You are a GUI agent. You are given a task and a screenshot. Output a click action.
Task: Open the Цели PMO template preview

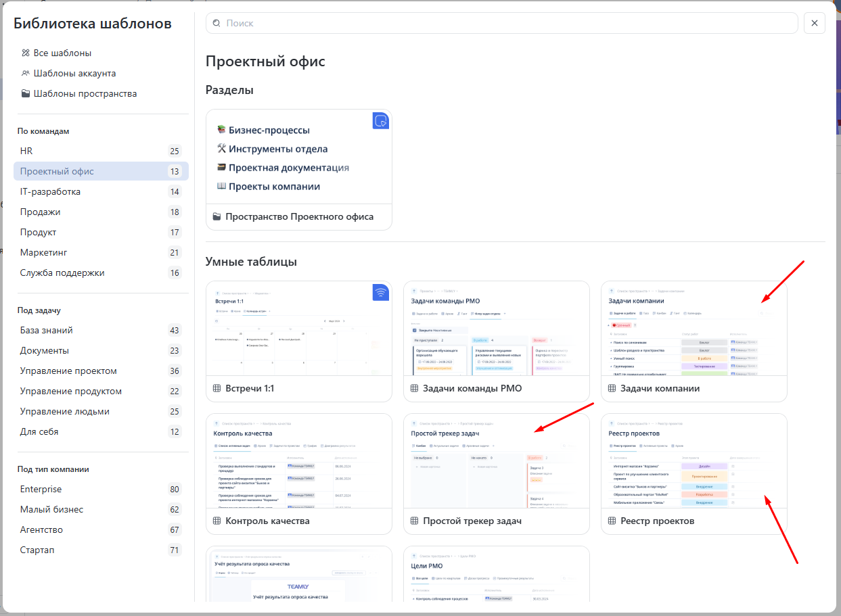click(496, 575)
